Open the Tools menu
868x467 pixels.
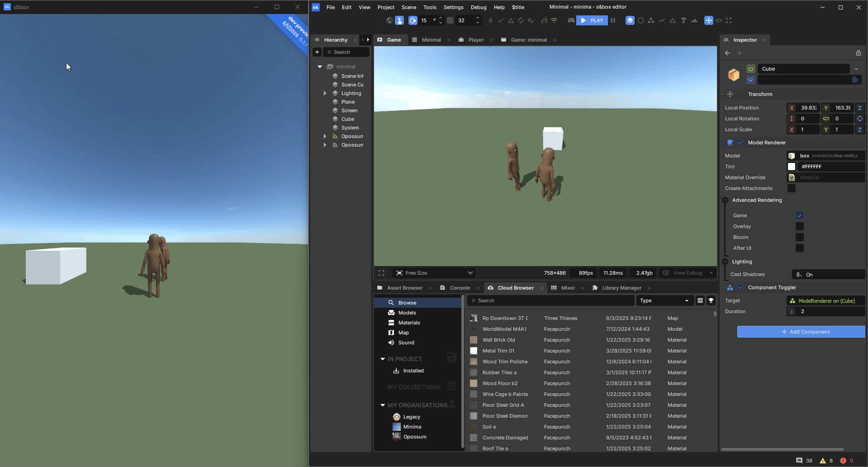click(x=430, y=7)
